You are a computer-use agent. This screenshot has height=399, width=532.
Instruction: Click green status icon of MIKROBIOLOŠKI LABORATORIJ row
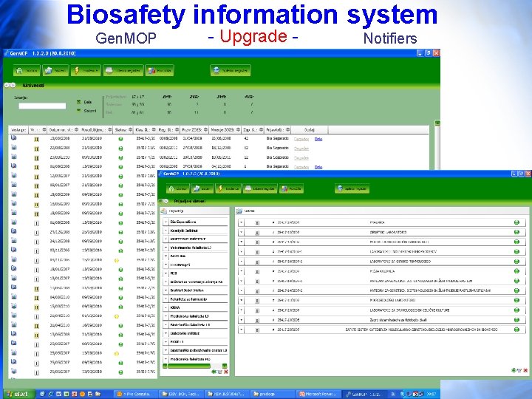516,300
